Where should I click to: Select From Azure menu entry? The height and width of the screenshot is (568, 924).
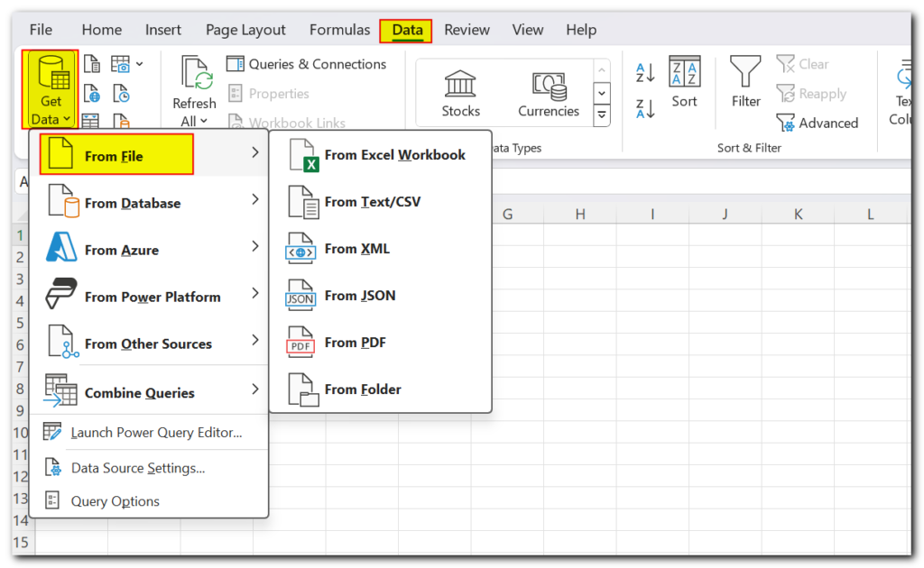(149, 248)
